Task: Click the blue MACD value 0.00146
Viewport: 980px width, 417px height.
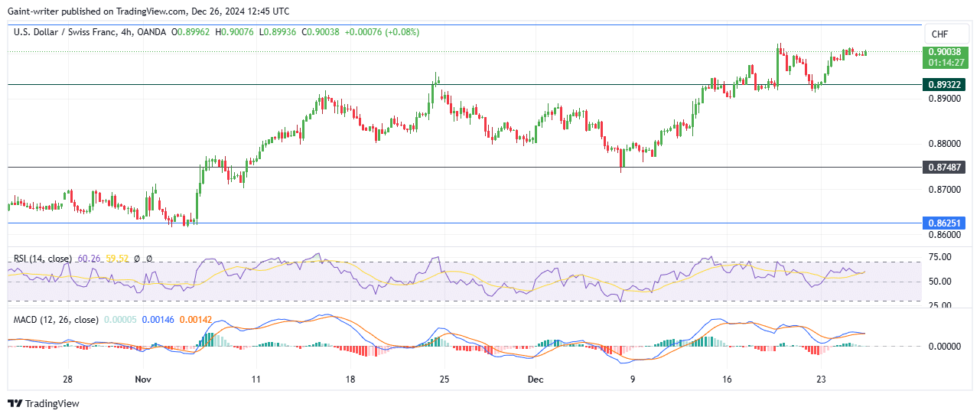Action: coord(157,319)
